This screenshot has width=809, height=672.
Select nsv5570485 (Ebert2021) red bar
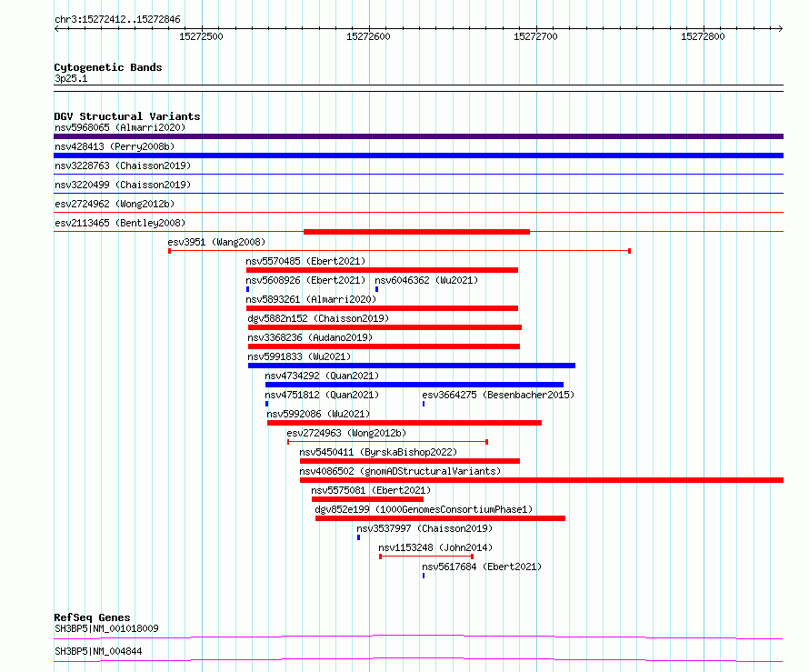pos(382,270)
